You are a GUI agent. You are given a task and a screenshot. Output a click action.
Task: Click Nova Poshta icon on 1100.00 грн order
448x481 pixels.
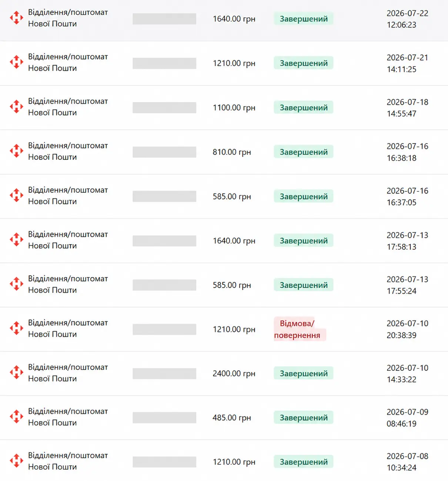[x=16, y=107]
